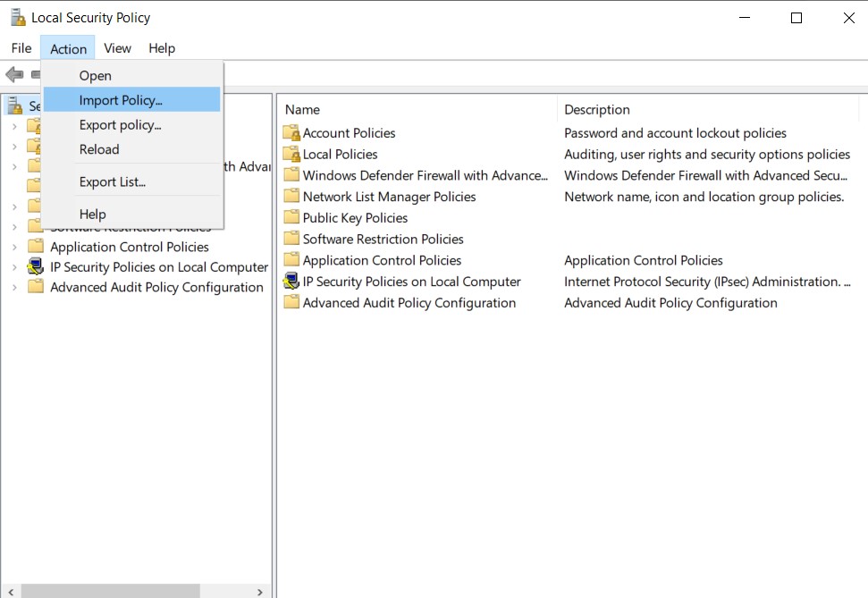Click the Windows Defender Firewall folder icon in list

[291, 175]
